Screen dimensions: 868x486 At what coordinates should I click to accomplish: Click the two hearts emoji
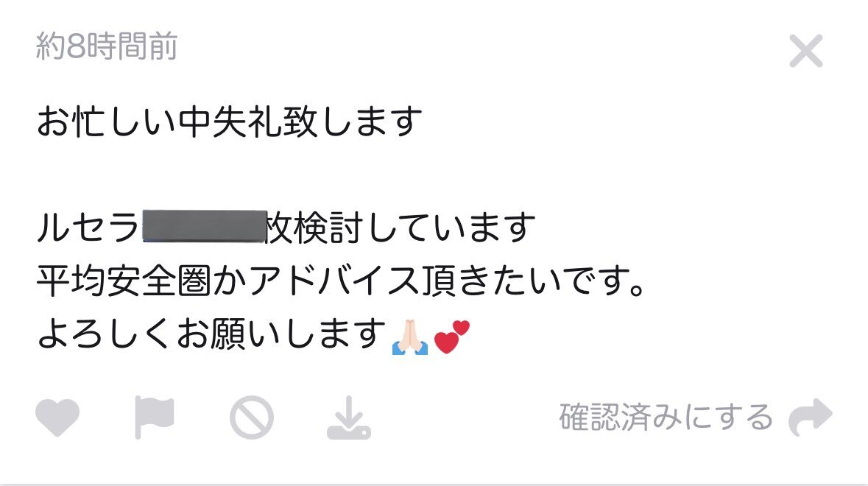point(452,337)
